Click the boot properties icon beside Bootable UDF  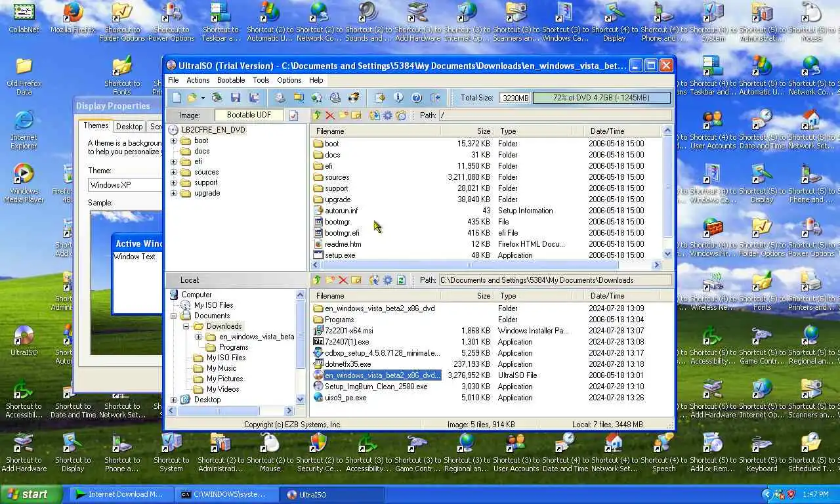coord(294,115)
